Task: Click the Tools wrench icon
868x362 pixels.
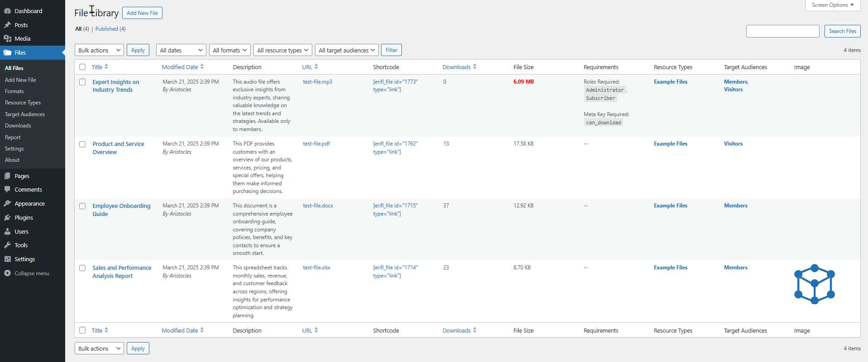Action: tap(7, 245)
